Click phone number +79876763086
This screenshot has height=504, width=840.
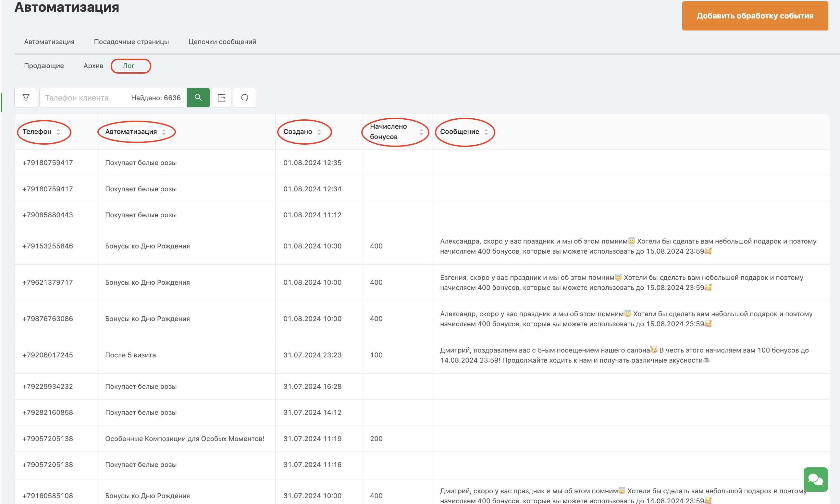point(48,319)
